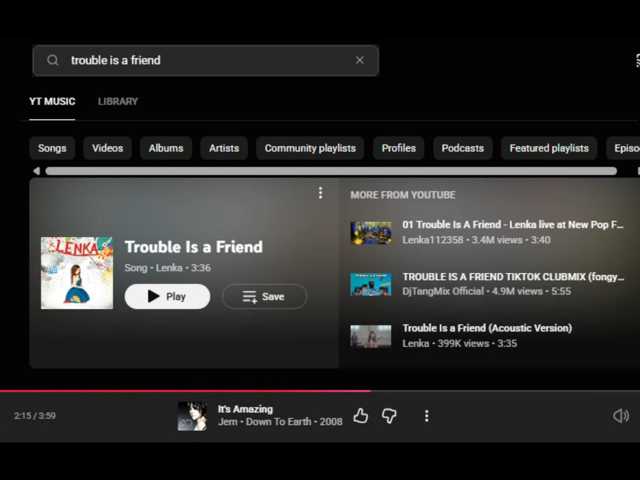This screenshot has height=480, width=640.
Task: Click the now-playing album art in player bar
Action: point(192,416)
